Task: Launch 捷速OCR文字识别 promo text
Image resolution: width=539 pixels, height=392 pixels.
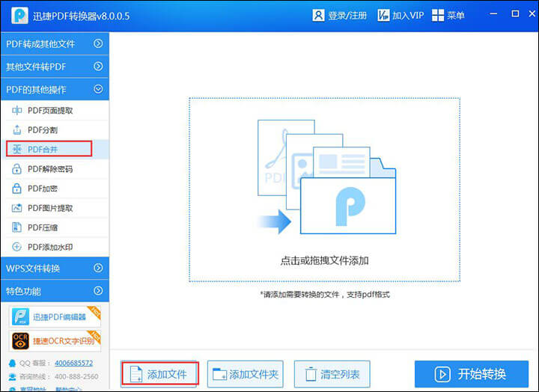Action: 64,341
